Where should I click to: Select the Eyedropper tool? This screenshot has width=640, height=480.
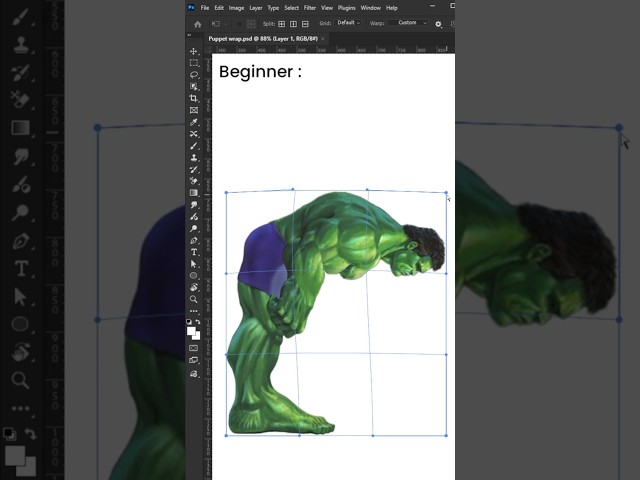[x=193, y=122]
